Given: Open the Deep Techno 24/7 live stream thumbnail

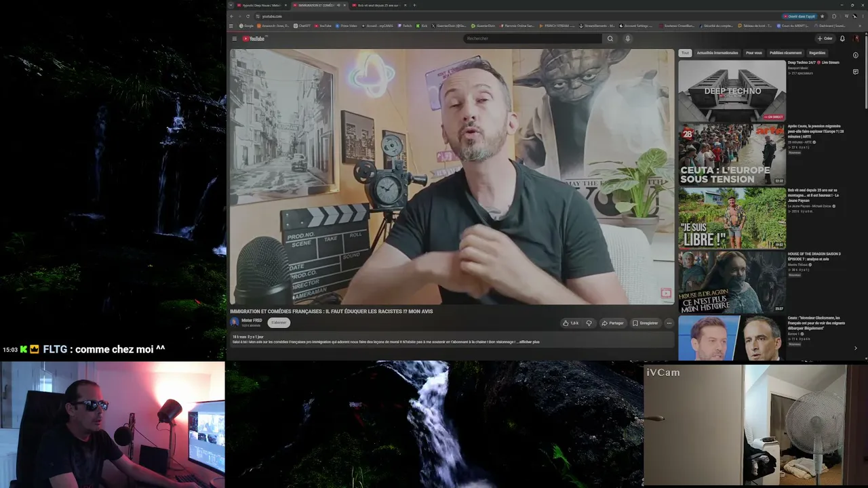Looking at the screenshot, I should coord(732,91).
